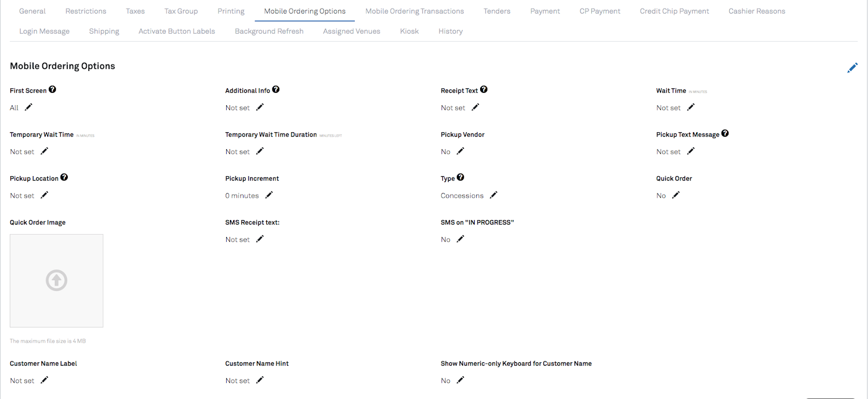The width and height of the screenshot is (868, 399).
Task: Click the help icon beside First Screen
Action: coord(53,89)
